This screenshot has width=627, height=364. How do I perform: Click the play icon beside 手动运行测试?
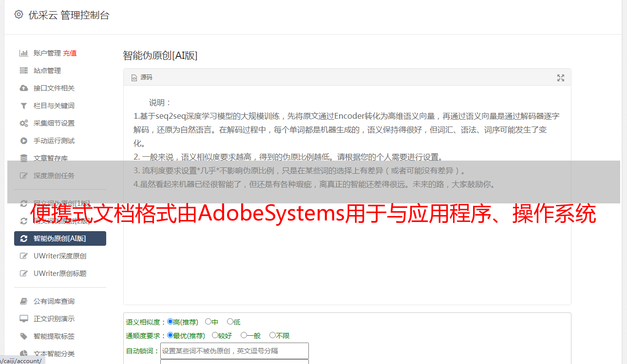(23, 141)
